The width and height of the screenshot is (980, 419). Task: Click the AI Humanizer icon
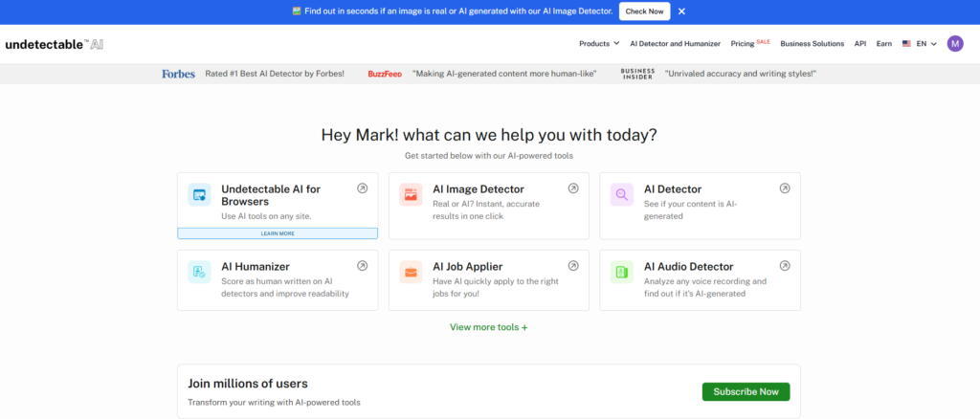click(x=199, y=272)
